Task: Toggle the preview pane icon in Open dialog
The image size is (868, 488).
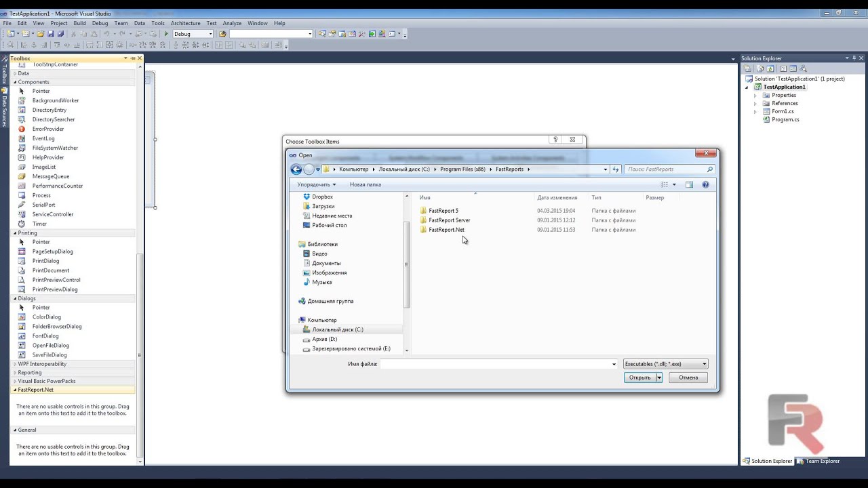Action: click(689, 184)
